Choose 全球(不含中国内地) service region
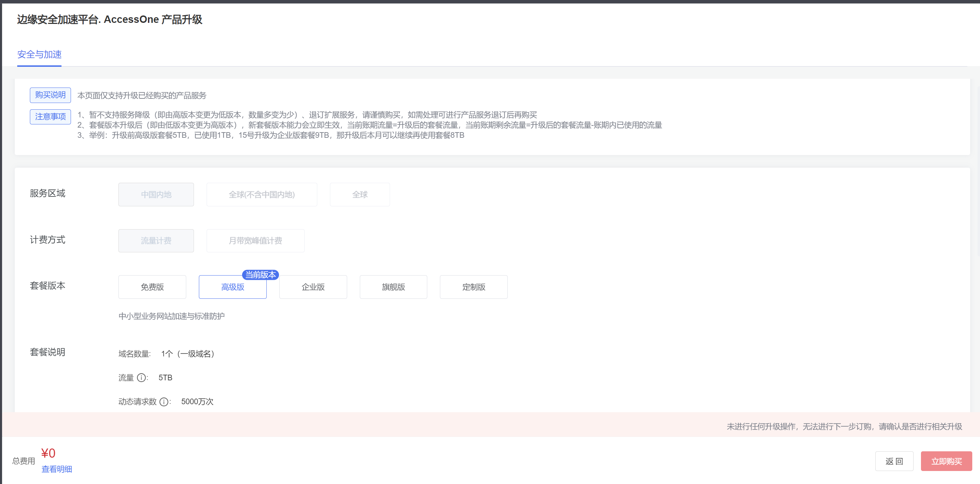The height and width of the screenshot is (484, 980). pyautogui.click(x=261, y=194)
